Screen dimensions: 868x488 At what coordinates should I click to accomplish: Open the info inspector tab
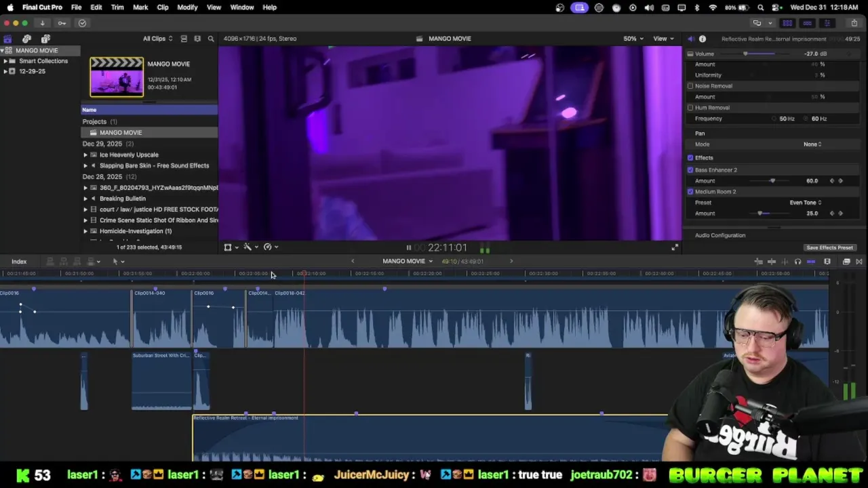click(703, 39)
